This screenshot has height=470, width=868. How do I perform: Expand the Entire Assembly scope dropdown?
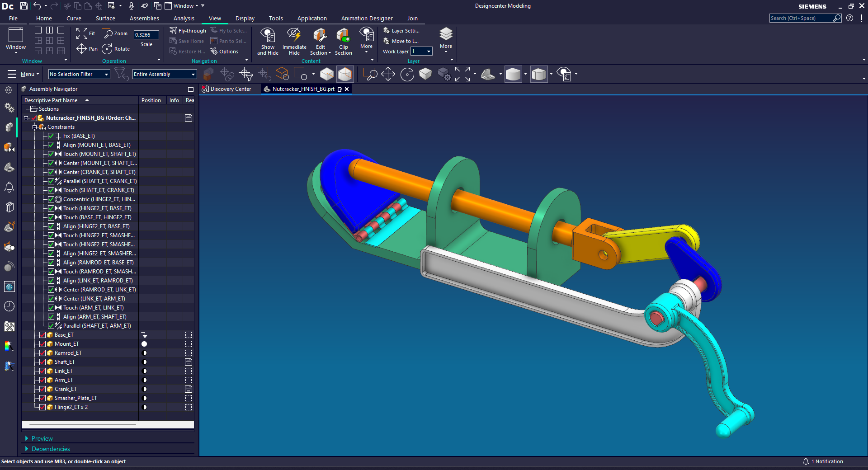(x=165, y=74)
